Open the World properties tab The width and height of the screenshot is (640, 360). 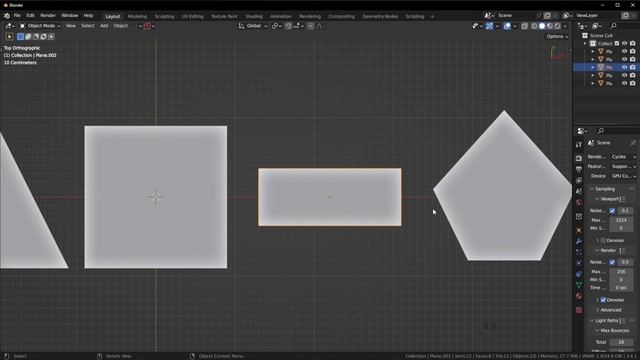579,202
